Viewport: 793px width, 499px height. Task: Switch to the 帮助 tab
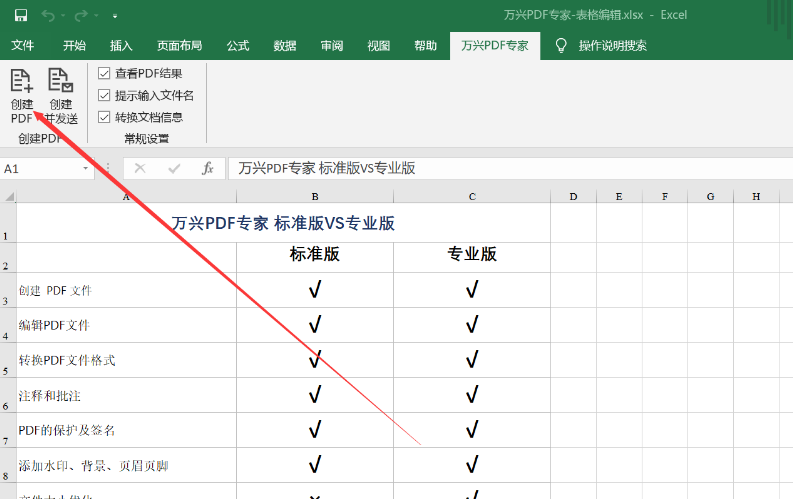tap(425, 46)
